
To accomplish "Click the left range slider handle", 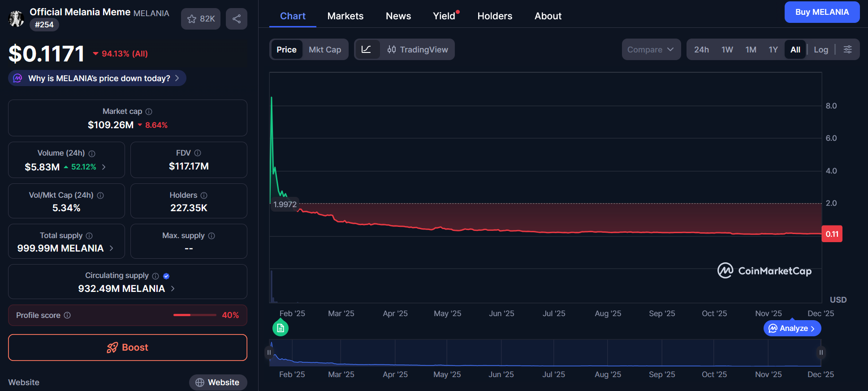I will [x=269, y=352].
